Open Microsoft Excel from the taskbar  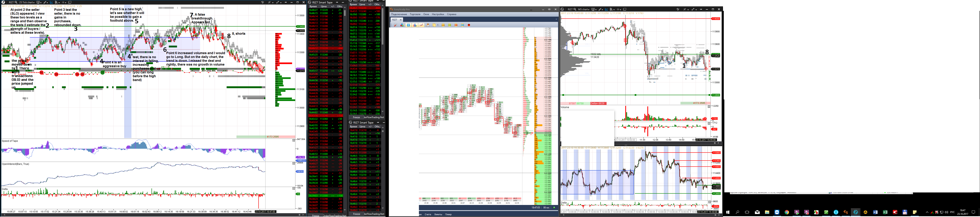[885, 212]
